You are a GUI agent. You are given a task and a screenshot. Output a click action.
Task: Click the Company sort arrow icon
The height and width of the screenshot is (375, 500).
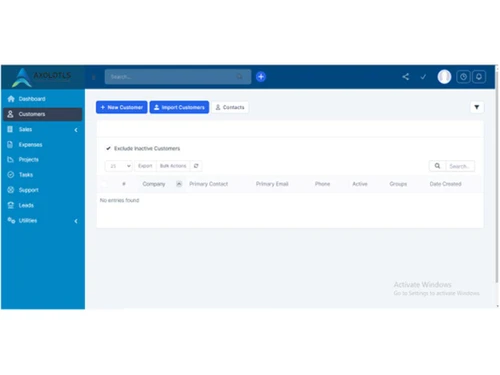tap(179, 184)
